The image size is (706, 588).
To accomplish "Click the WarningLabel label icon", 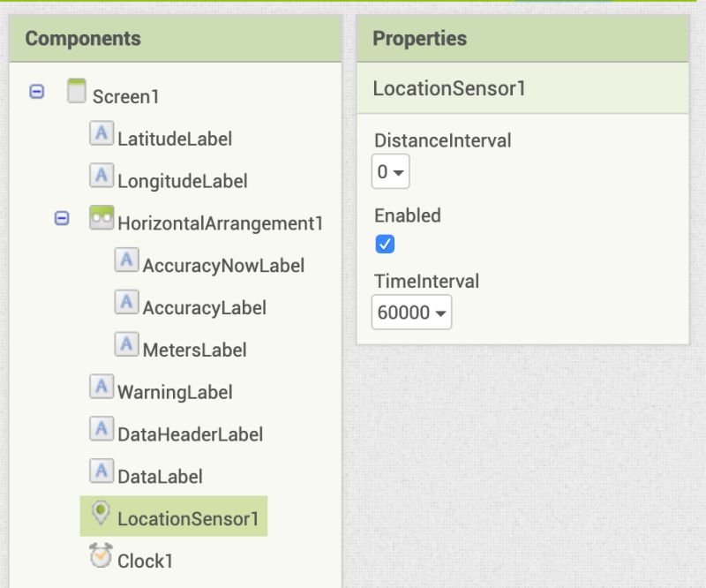I will tap(101, 388).
